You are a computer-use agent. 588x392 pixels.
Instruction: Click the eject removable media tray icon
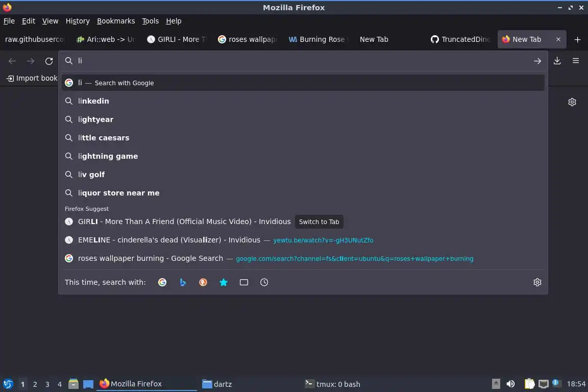pos(496,384)
